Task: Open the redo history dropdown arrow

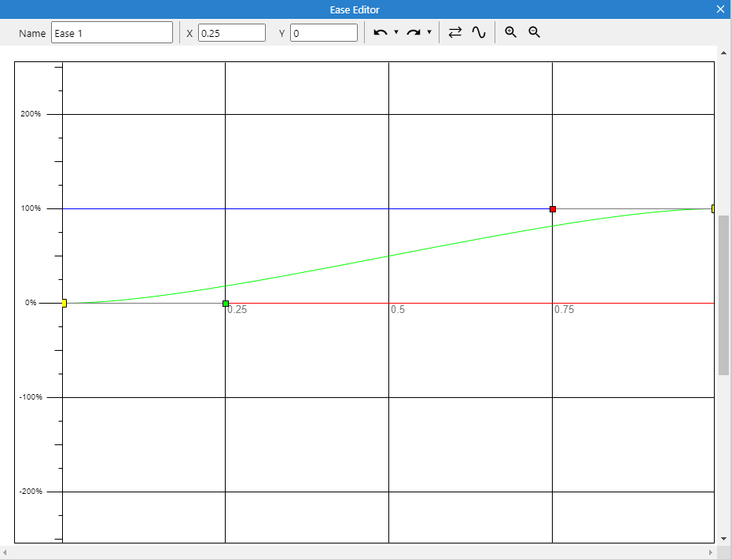Action: pyautogui.click(x=429, y=32)
